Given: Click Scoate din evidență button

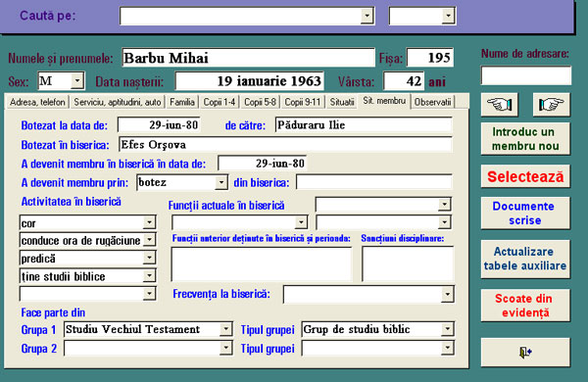Looking at the screenshot, I should [x=525, y=306].
